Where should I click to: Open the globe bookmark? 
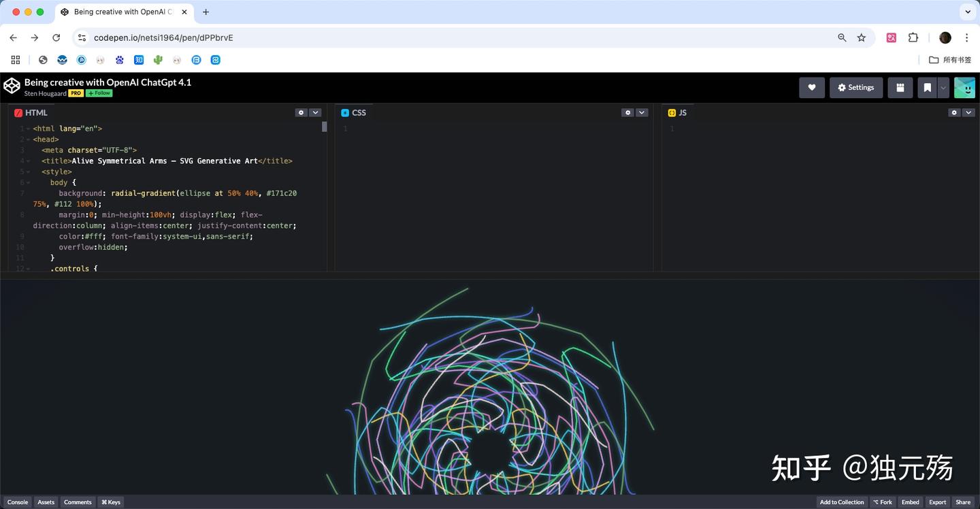tap(43, 60)
